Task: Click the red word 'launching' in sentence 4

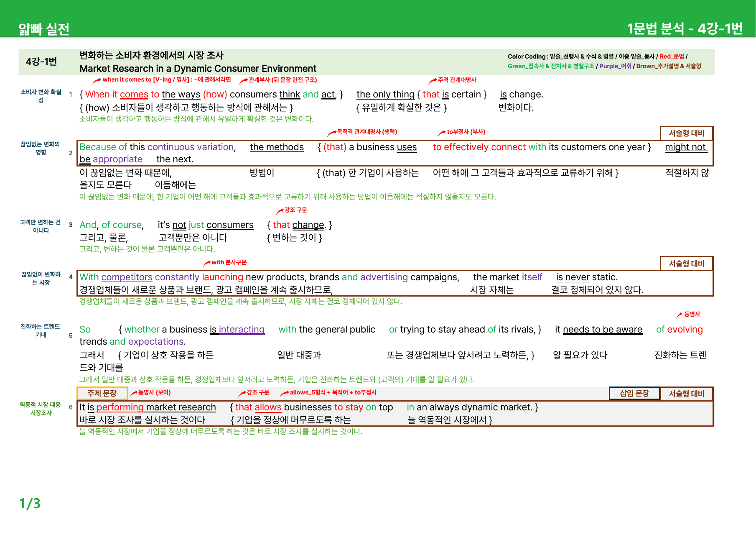Action: [x=222, y=277]
